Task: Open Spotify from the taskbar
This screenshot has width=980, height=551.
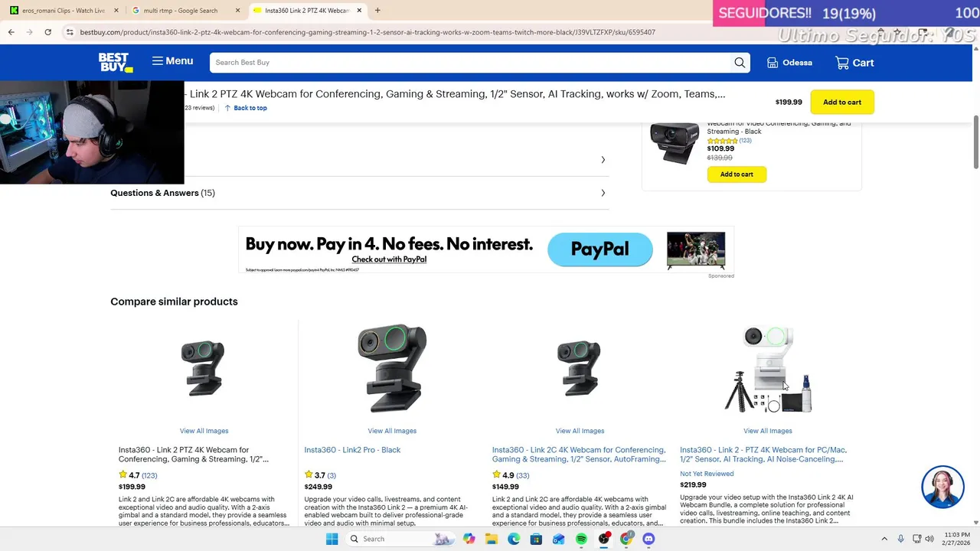Action: pyautogui.click(x=581, y=539)
